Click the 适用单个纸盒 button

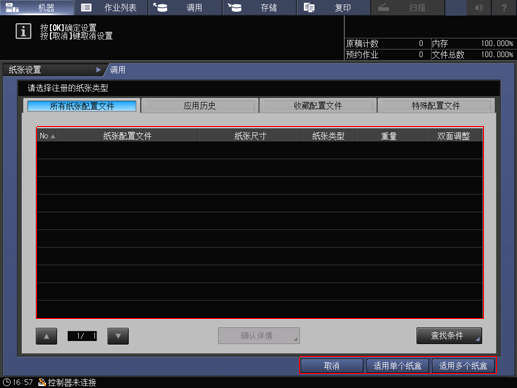[397, 366]
